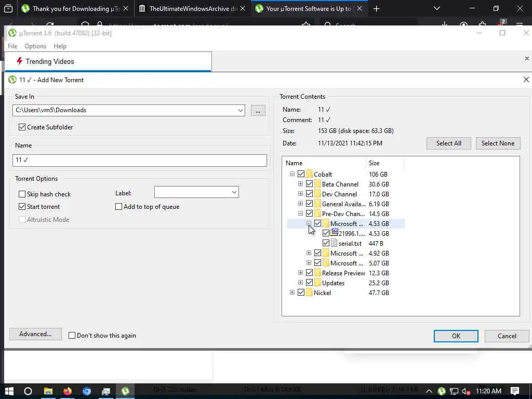Image resolution: width=532 pixels, height=399 pixels.
Task: Uncheck the Cobalt folder checkbox
Action: click(x=301, y=174)
